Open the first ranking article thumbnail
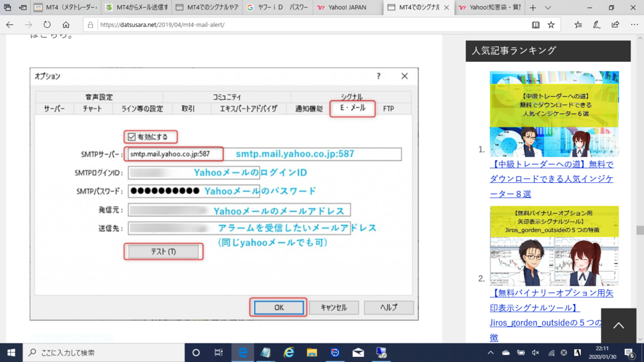This screenshot has height=362, width=644. [x=554, y=114]
